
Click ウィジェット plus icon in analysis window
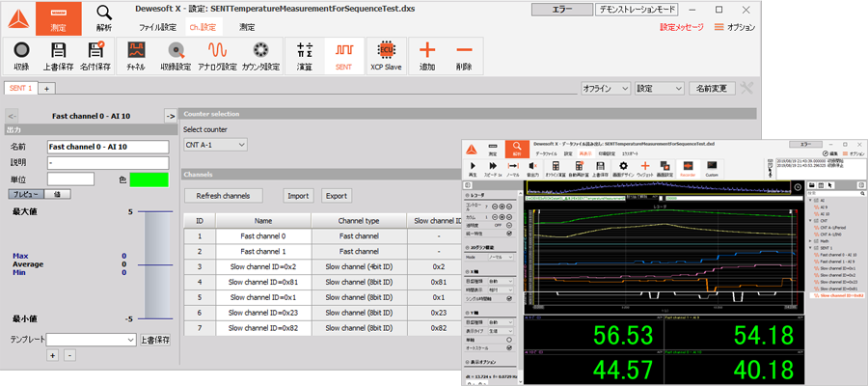point(644,168)
